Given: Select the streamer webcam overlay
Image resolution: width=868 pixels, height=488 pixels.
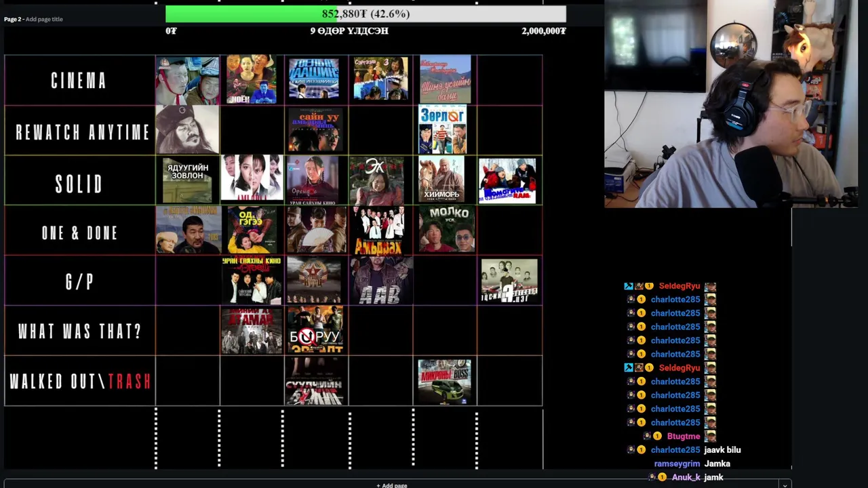Looking at the screenshot, I should click(x=731, y=103).
